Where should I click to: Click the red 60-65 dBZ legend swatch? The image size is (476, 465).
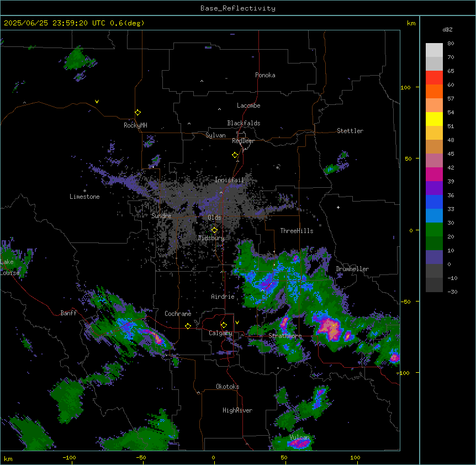(x=434, y=78)
